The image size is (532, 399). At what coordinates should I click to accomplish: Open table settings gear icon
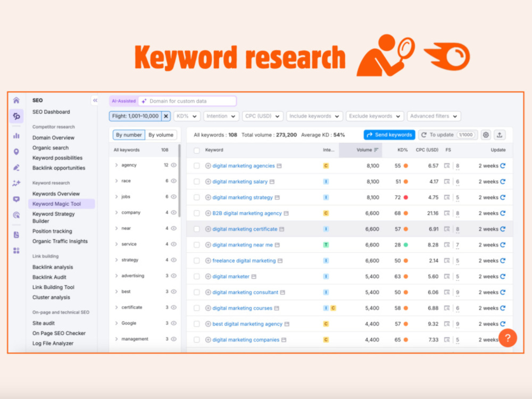pyautogui.click(x=486, y=135)
